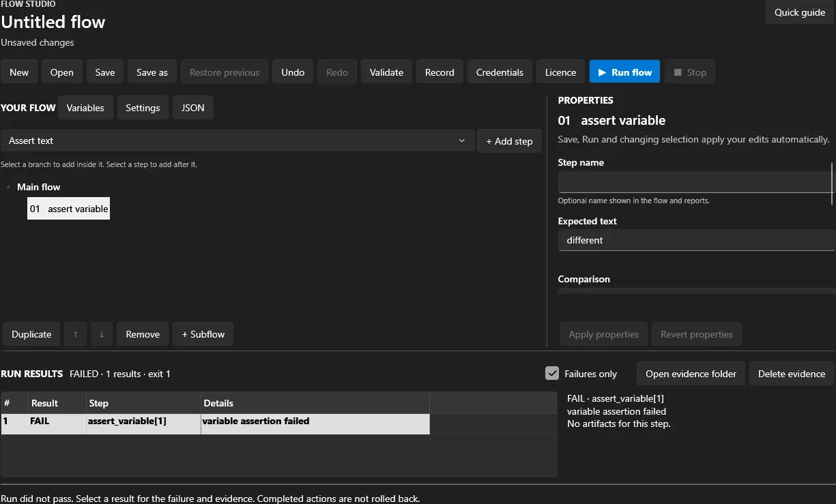Screen dimensions: 836x504
Task: Start recording with the Record button
Action: pyautogui.click(x=439, y=72)
